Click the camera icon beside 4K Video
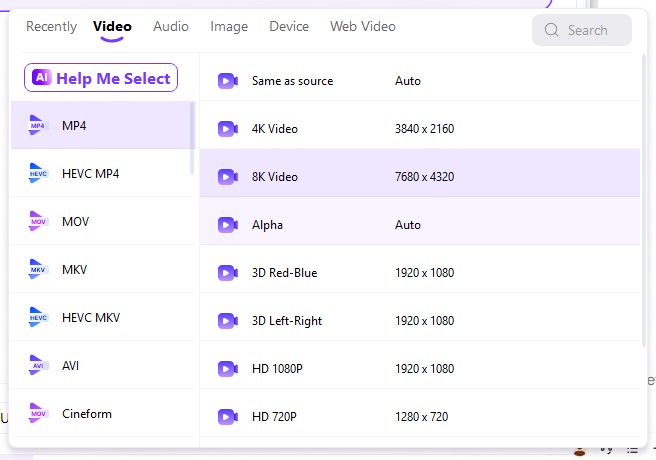656x460 pixels. click(x=228, y=129)
